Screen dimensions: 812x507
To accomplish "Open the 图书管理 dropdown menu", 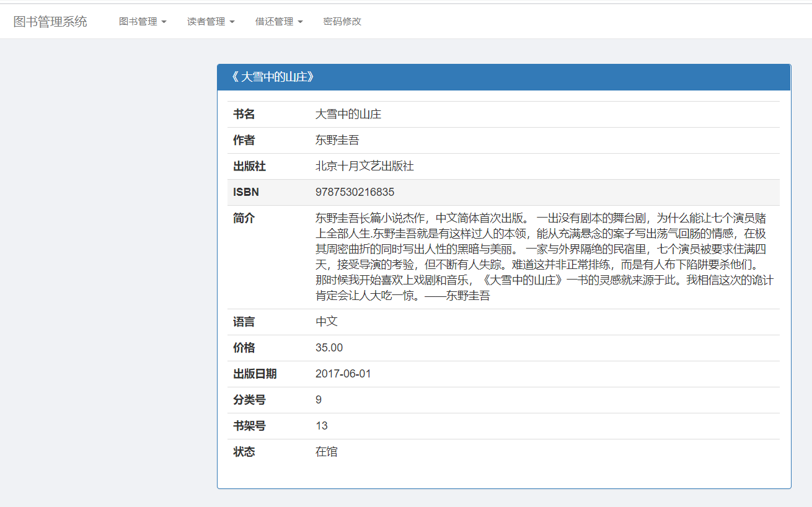I will (x=143, y=22).
